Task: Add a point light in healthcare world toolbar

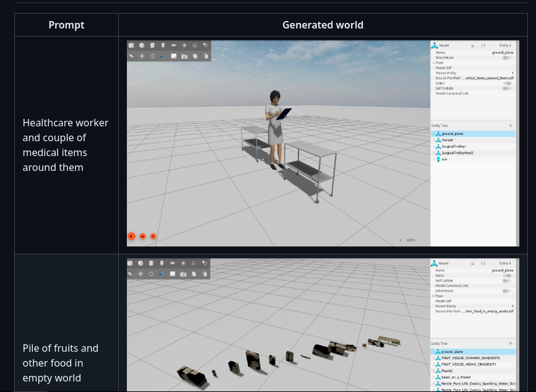Action: point(184,45)
